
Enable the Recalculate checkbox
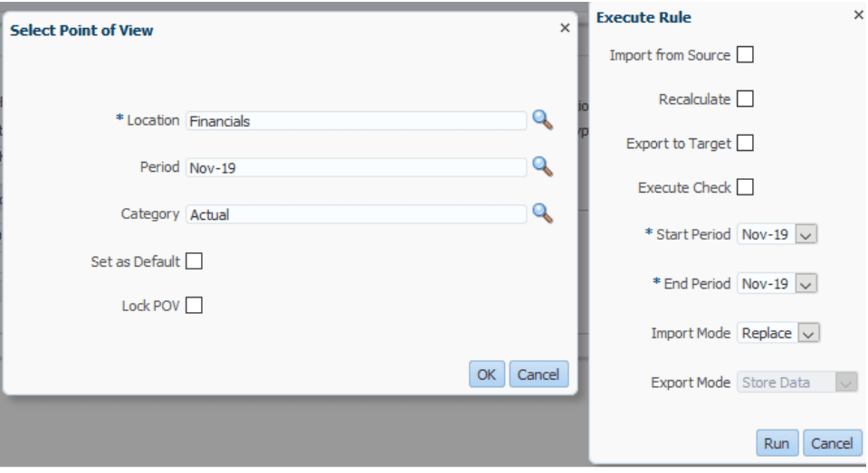745,99
